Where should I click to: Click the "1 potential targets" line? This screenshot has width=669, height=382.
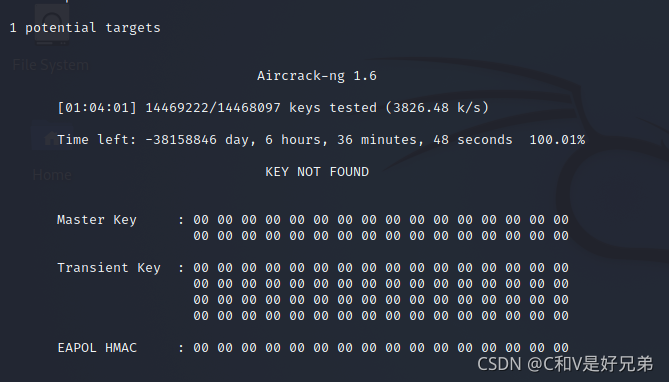85,28
